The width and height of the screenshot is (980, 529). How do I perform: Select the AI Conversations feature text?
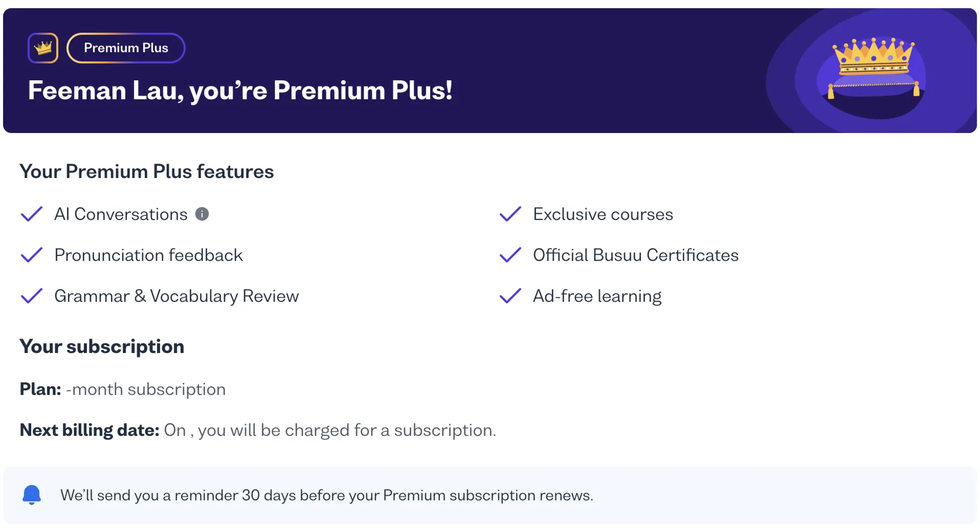point(121,214)
